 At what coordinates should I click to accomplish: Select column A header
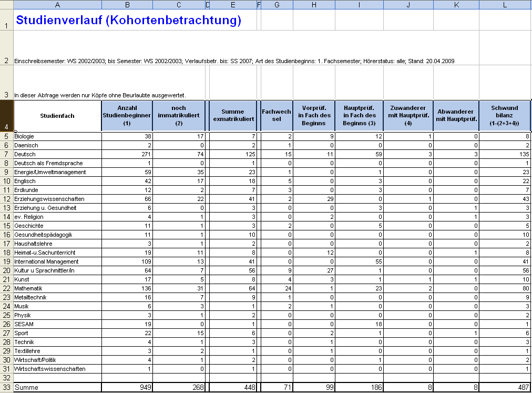(57, 5)
